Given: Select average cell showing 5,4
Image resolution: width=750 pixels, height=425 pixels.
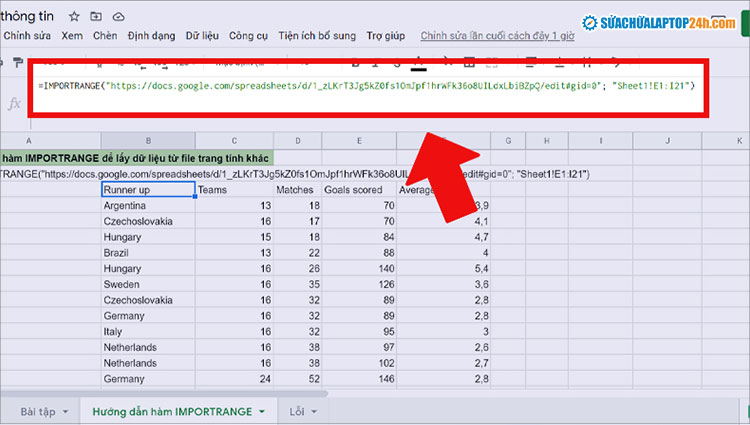Looking at the screenshot, I should coord(443,269).
